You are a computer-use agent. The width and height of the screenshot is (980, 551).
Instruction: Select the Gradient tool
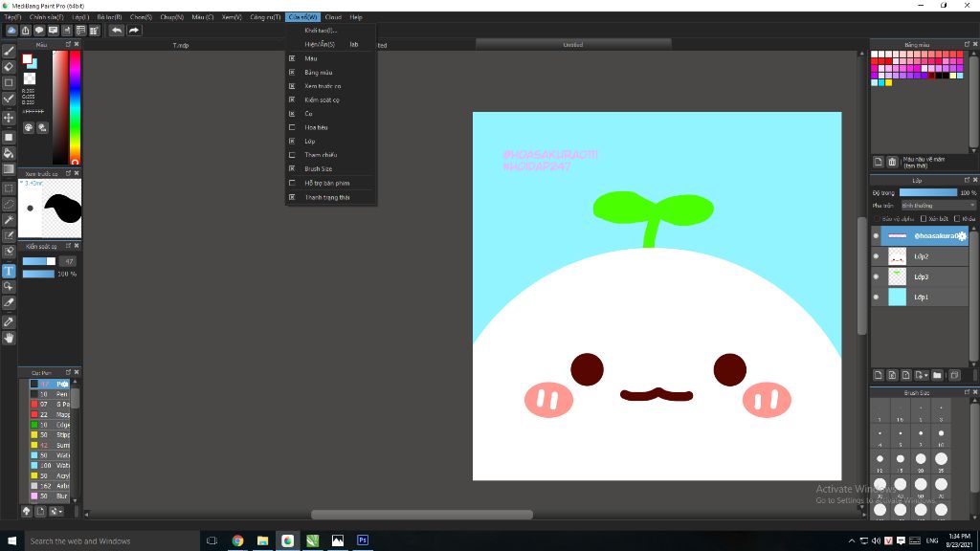coord(9,168)
